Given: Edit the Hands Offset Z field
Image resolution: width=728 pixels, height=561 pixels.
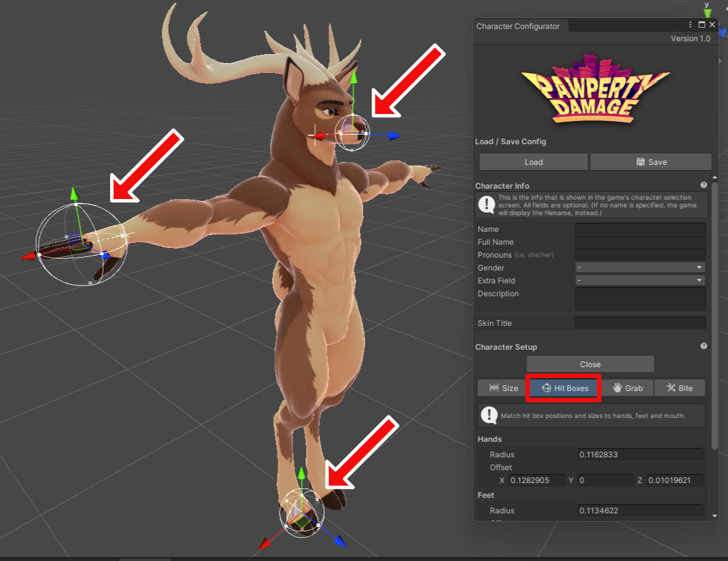Looking at the screenshot, I should click(675, 480).
